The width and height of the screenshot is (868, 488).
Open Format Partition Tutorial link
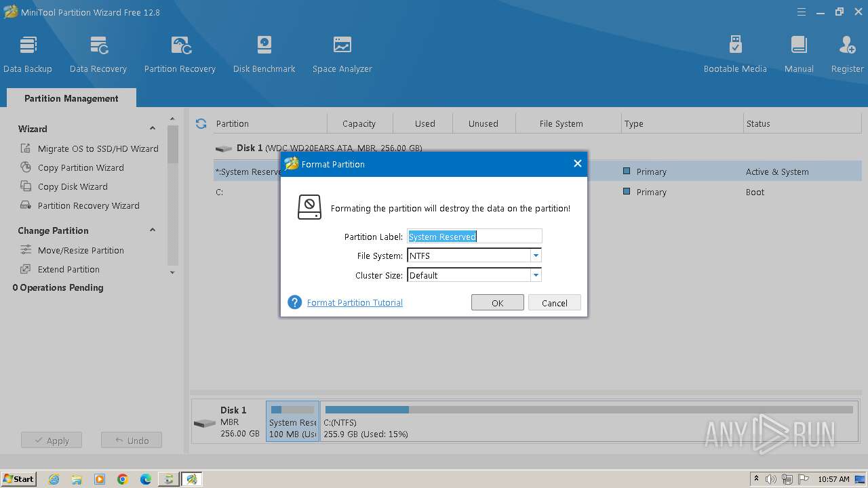355,302
